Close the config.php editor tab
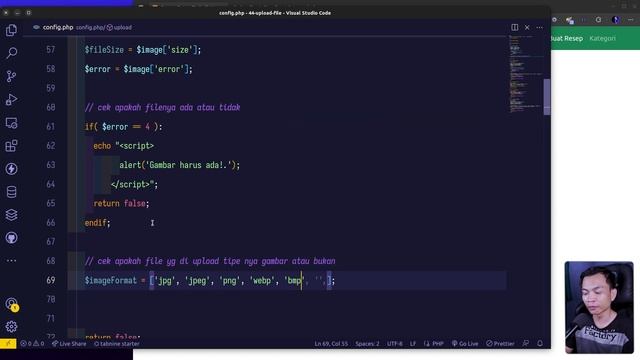640x360 pixels. [x=527, y=27]
